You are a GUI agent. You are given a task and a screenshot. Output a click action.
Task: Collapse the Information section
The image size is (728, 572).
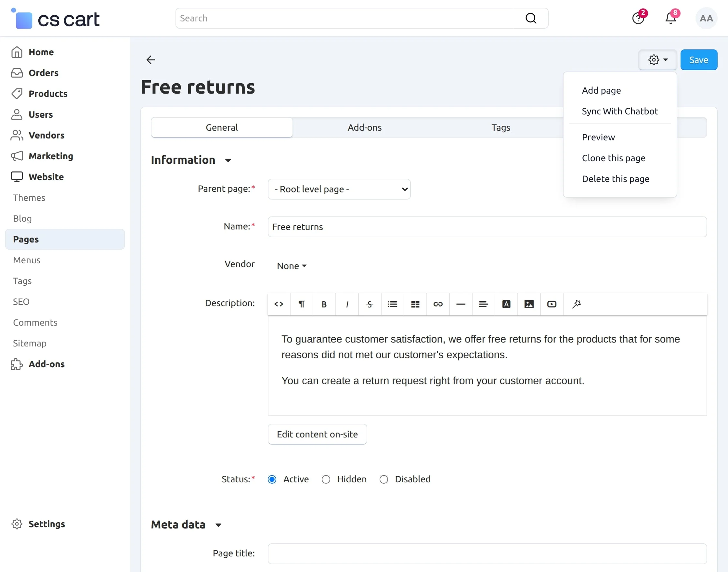coord(228,161)
